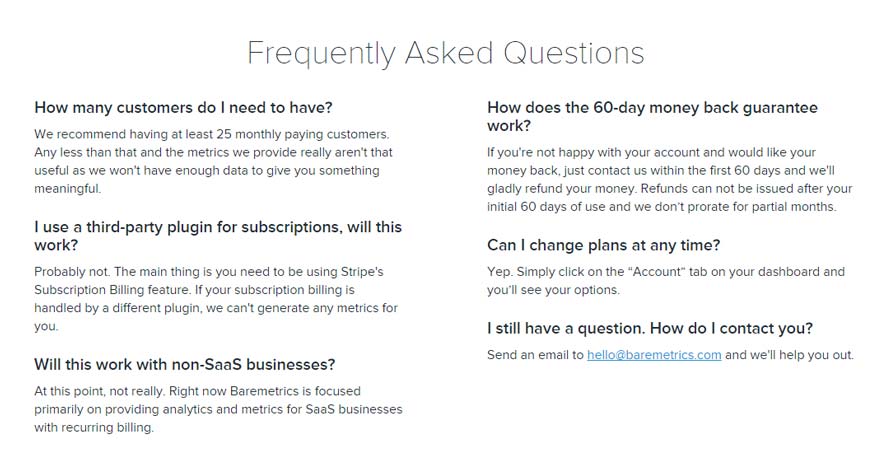Click the answer recommending 25 monthly paying customers
Image resolution: width=884 pixels, height=476 pixels.
[214, 152]
